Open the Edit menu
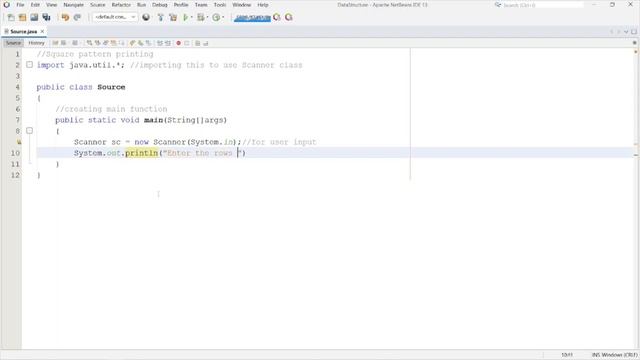The image size is (640, 360). click(x=35, y=5)
